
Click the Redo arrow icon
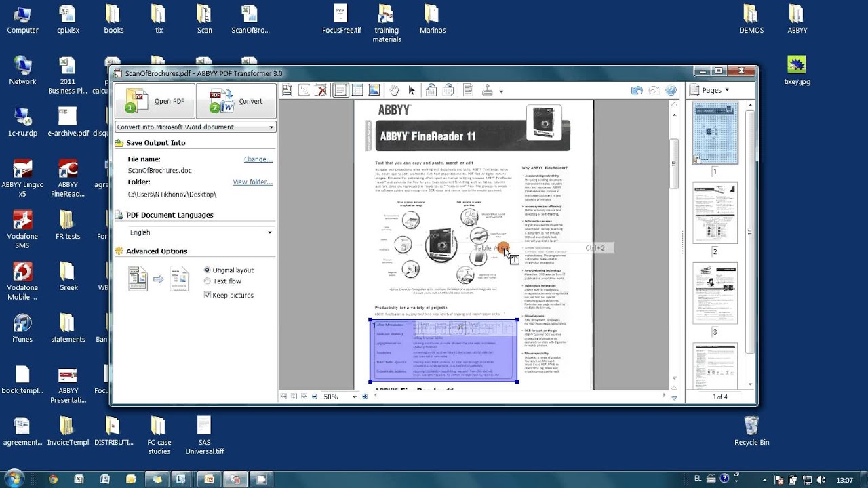click(x=654, y=90)
